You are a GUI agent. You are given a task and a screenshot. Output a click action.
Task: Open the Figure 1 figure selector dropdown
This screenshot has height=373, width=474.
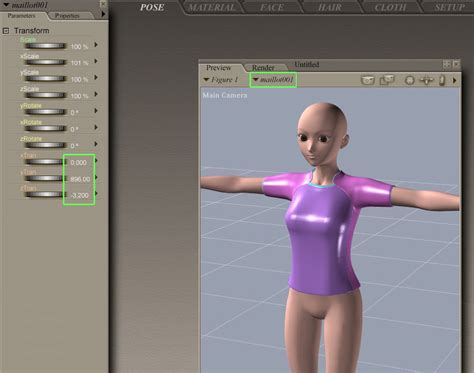click(x=221, y=80)
